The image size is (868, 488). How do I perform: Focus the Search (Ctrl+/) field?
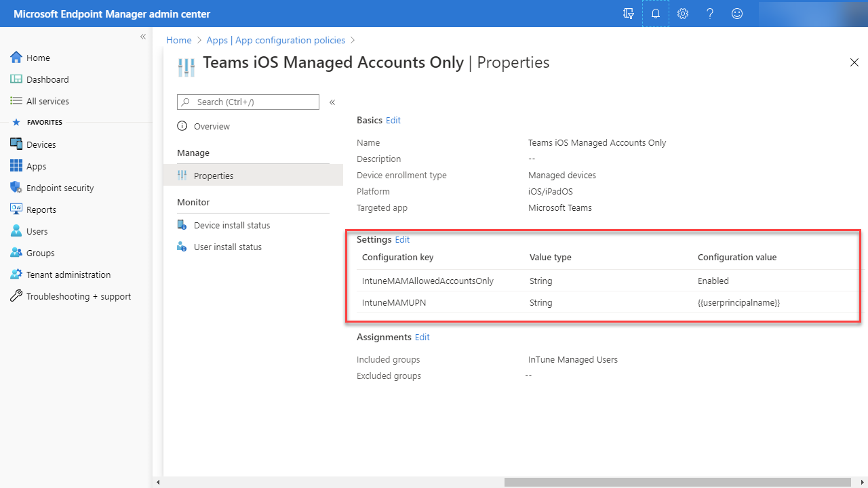coord(248,102)
